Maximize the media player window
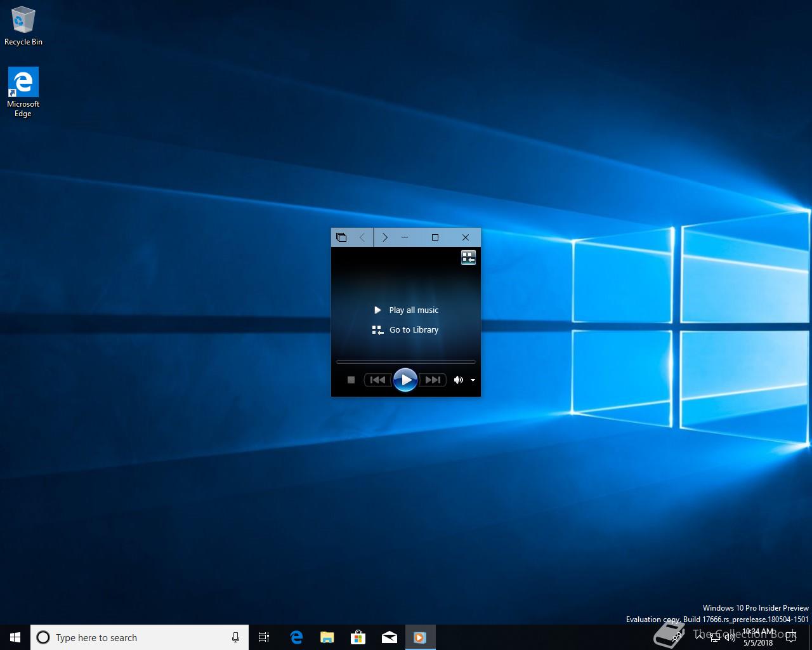Screen dimensions: 812x650 [435, 237]
